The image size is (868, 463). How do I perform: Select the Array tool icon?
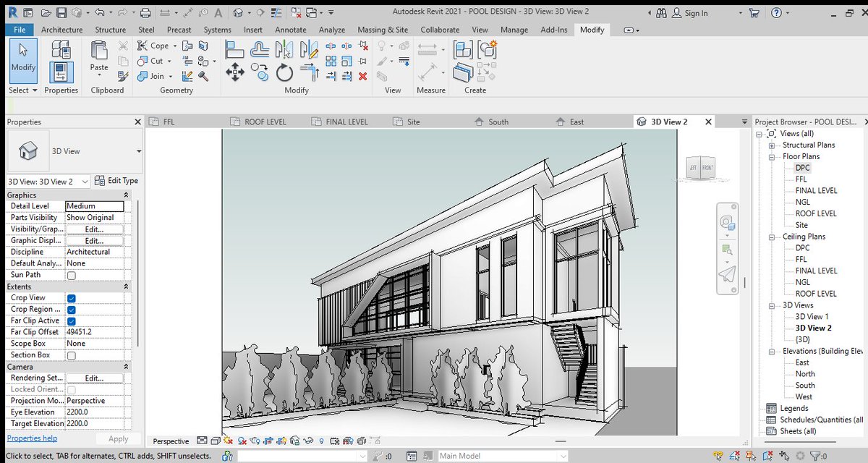point(331,61)
